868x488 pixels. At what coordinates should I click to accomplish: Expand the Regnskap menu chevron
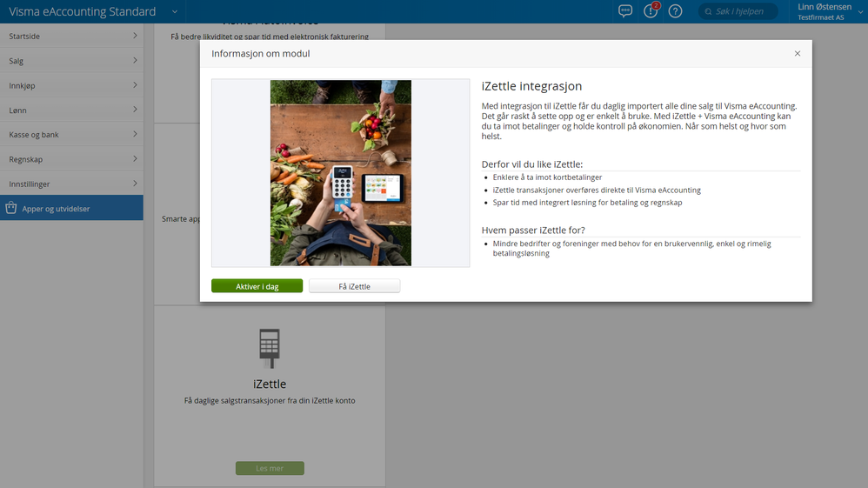pyautogui.click(x=135, y=159)
